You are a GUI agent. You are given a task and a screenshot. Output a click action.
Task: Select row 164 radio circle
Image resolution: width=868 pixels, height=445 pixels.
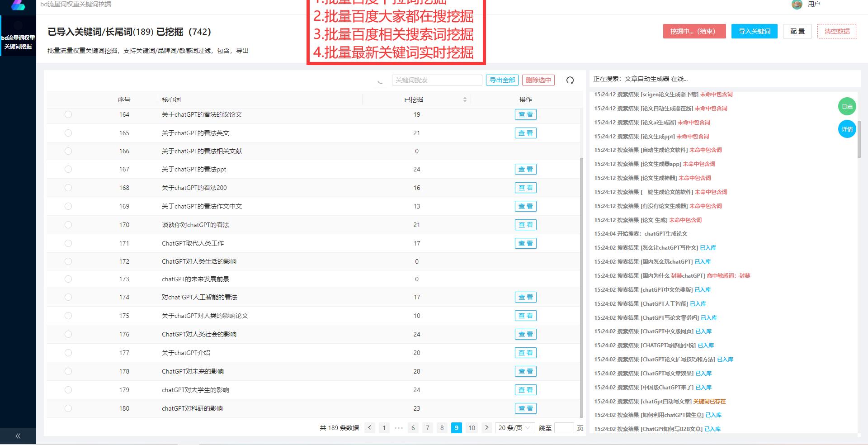coord(68,114)
